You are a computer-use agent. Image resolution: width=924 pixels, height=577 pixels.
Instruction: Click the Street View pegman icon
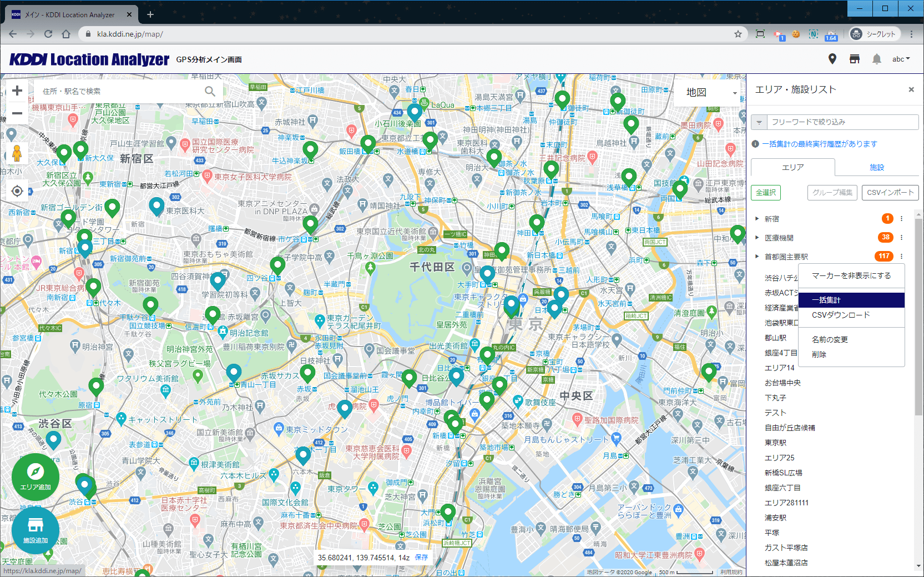click(17, 153)
